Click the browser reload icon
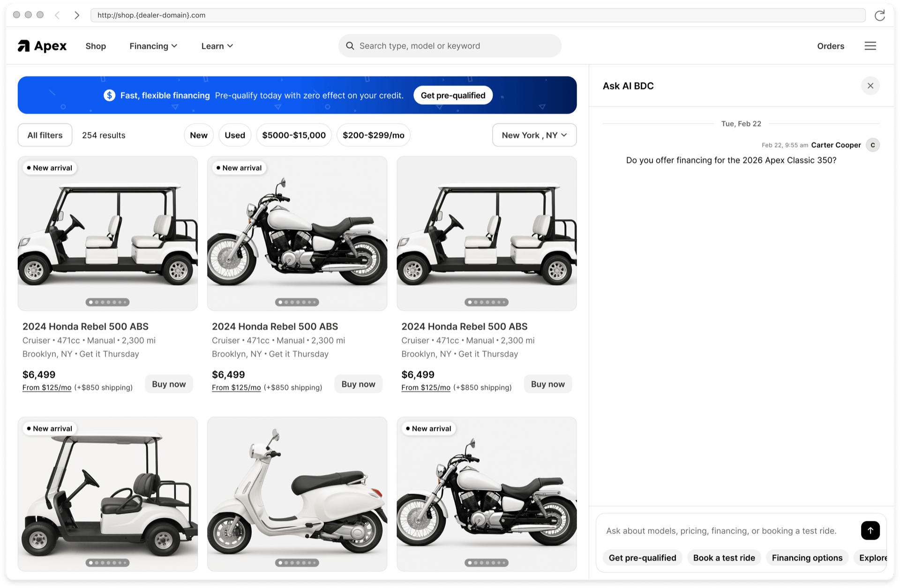 tap(879, 15)
